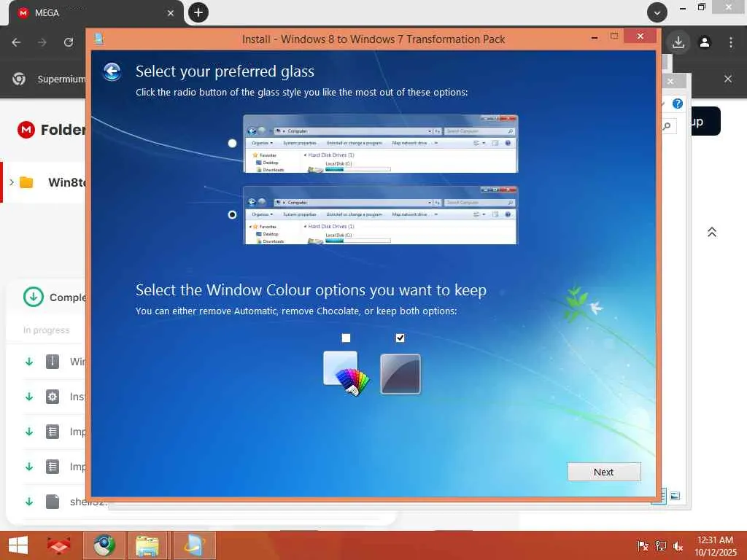
Task: Open the installer taskbar icon
Action: click(x=195, y=545)
